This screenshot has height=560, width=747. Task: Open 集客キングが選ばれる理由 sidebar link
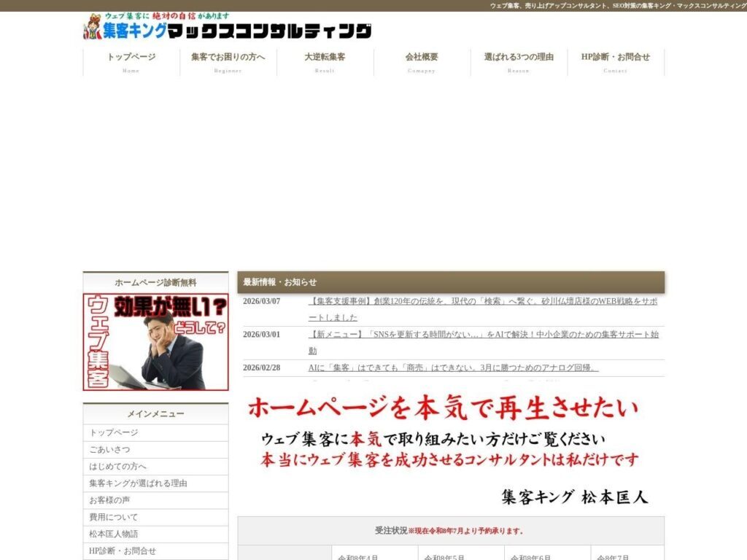pos(139,483)
